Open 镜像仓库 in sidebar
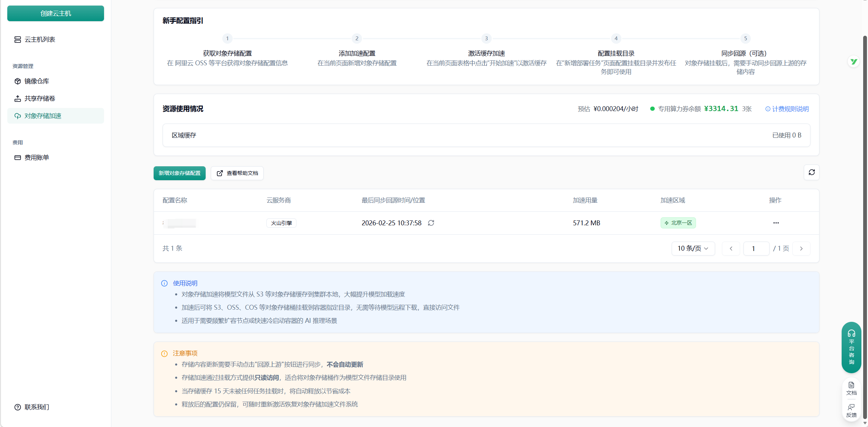Viewport: 868px width, 427px height. 36,81
